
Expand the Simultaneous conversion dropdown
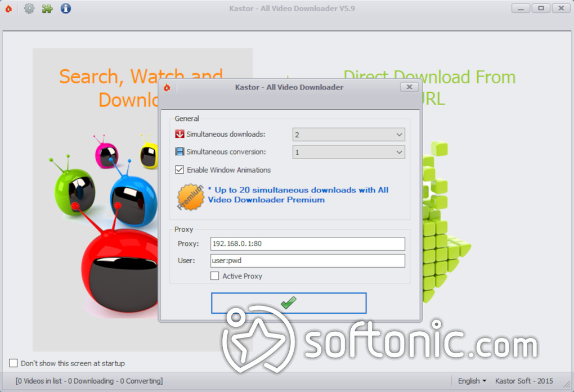pyautogui.click(x=348, y=152)
